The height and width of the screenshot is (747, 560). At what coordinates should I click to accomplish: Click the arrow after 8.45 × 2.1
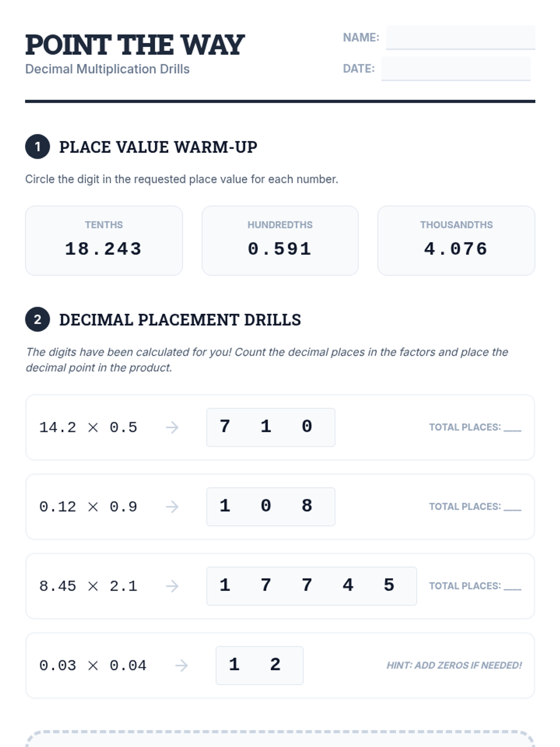(x=172, y=586)
